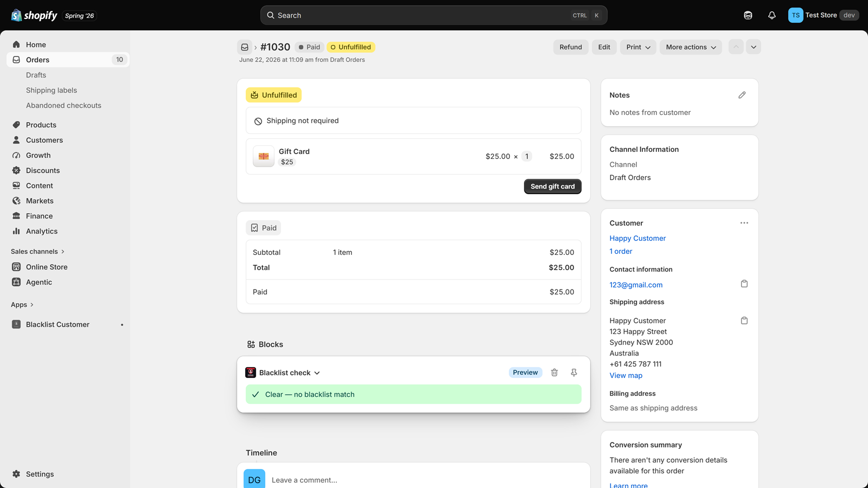Open the Sidekick assistant icon in top bar
The width and height of the screenshot is (868, 488).
pos(748,15)
